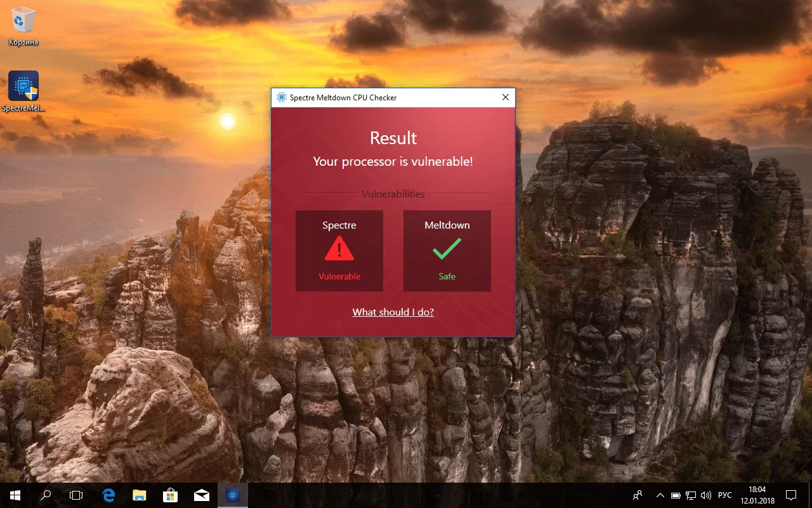Click the 'Result' heading

(393, 138)
